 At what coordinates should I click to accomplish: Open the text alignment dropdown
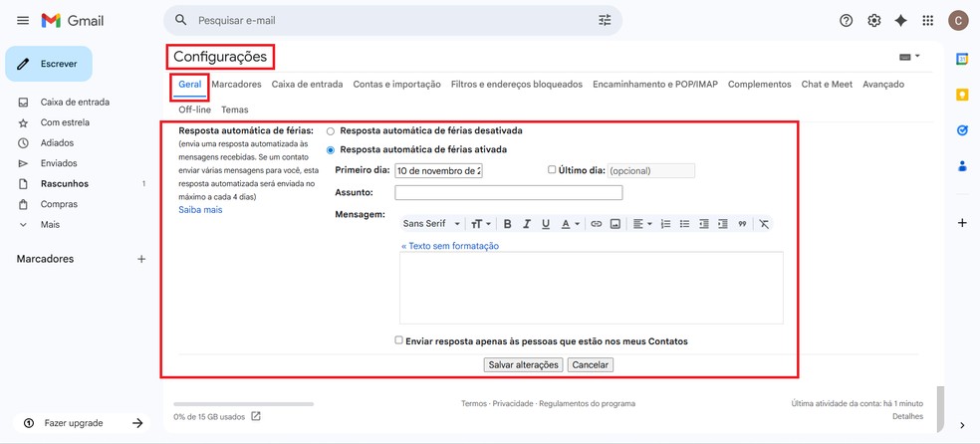tap(642, 224)
